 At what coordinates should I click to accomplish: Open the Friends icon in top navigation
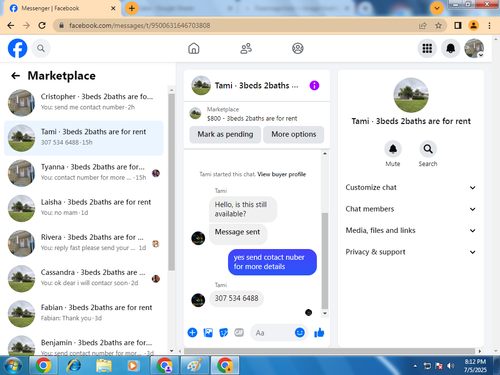(x=246, y=48)
